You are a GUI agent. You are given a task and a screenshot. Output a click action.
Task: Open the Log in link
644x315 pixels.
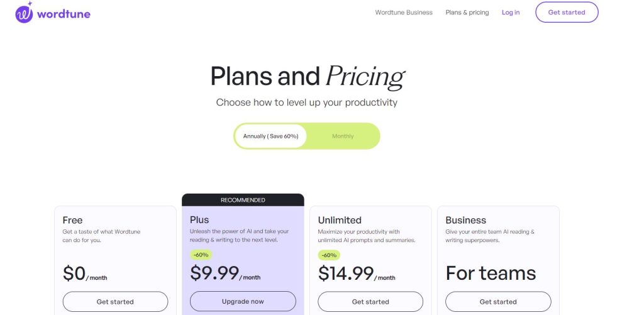[x=511, y=13]
